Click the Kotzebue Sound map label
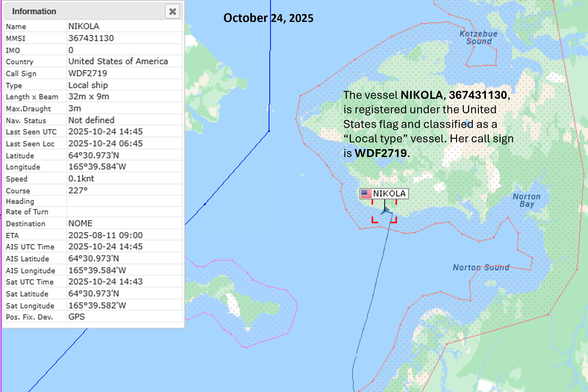 pyautogui.click(x=478, y=38)
